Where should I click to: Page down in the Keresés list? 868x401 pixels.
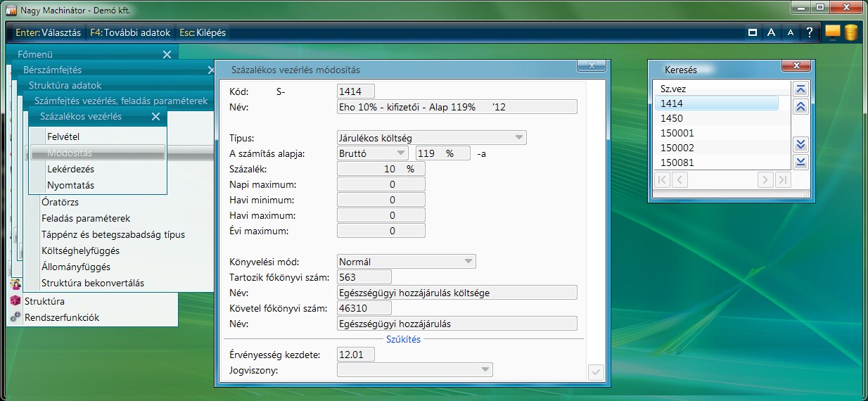point(800,145)
